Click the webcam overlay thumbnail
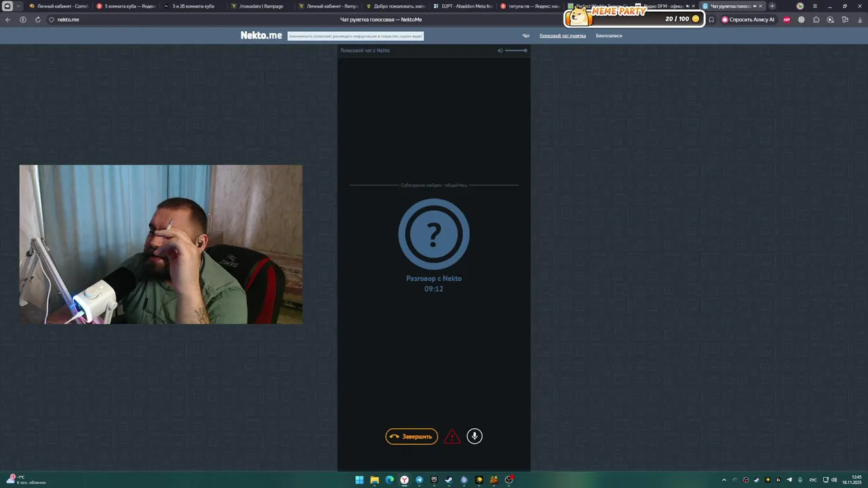This screenshot has width=868, height=488. pyautogui.click(x=161, y=244)
